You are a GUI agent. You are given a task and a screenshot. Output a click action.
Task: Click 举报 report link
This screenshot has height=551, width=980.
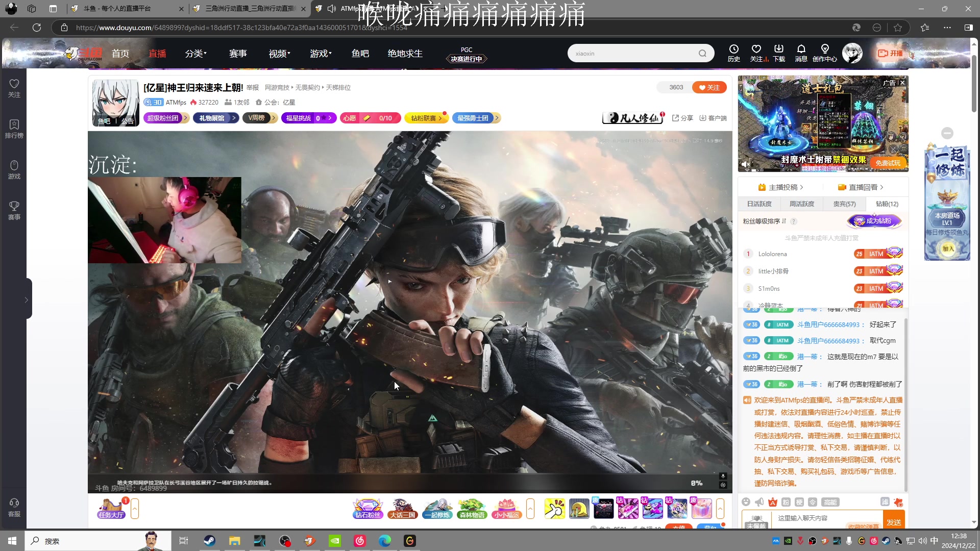click(253, 87)
